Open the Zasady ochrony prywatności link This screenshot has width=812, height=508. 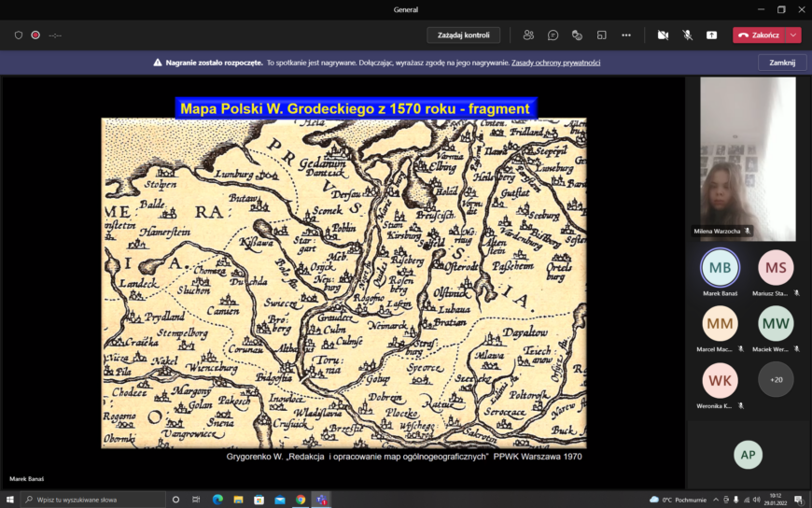555,63
